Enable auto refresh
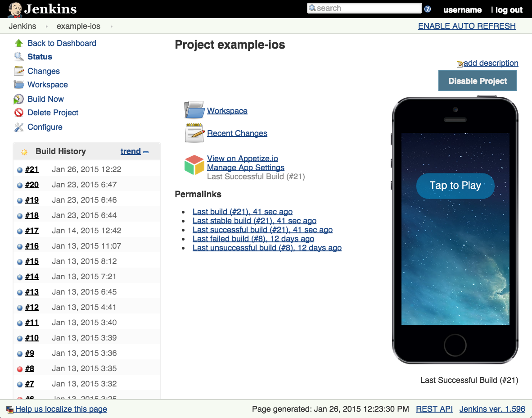The height and width of the screenshot is (418, 532). (x=467, y=26)
